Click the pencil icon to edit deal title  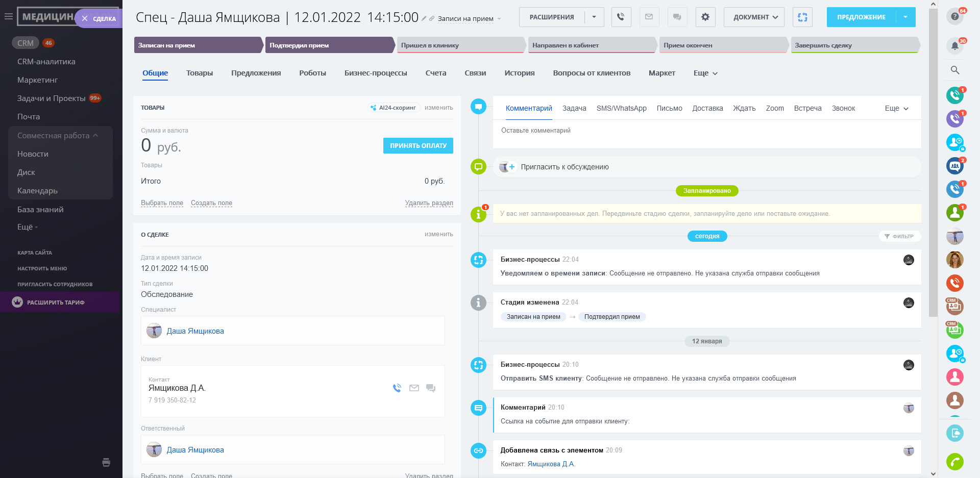(424, 18)
